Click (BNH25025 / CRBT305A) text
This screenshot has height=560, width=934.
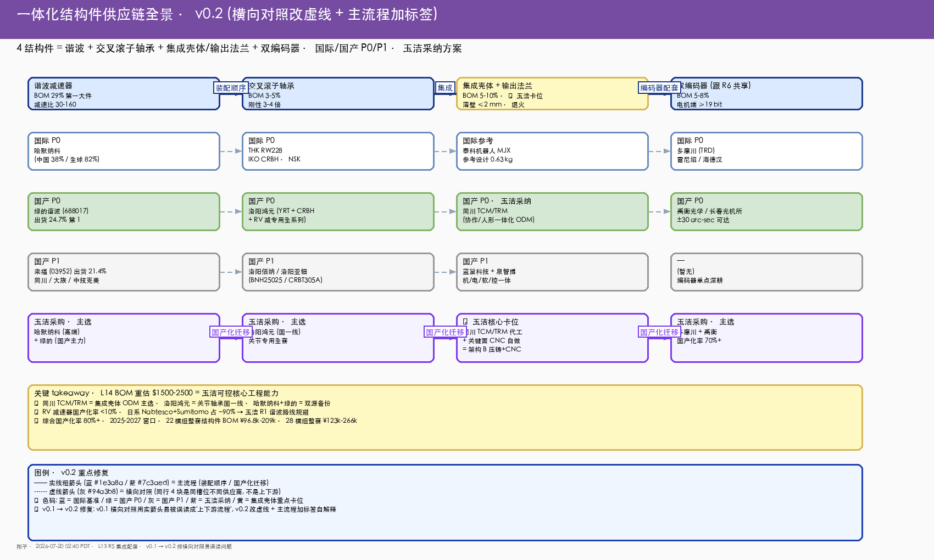(x=285, y=280)
